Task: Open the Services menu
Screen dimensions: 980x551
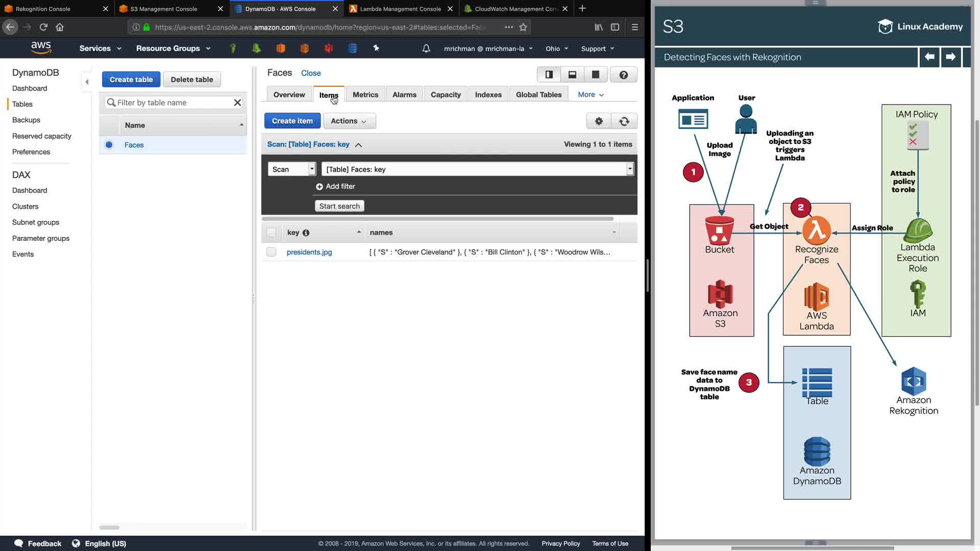Action: point(100,48)
